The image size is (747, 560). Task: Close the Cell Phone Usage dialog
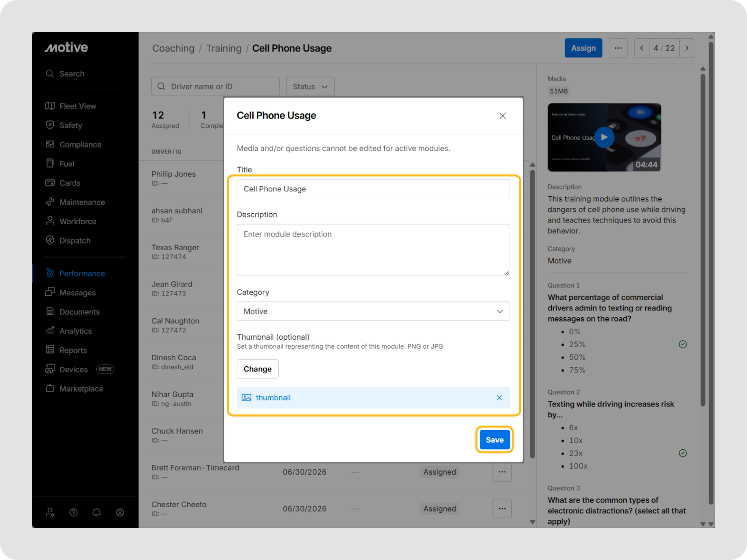point(502,116)
